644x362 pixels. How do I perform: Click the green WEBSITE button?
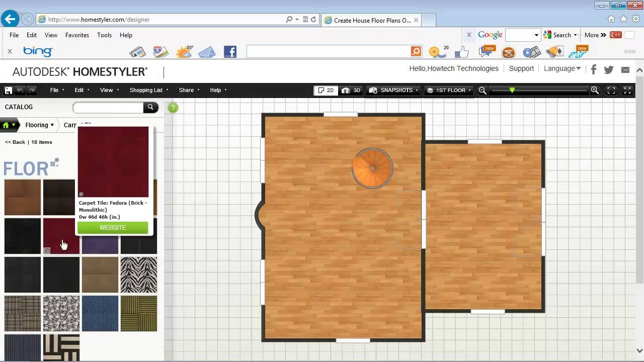click(x=113, y=228)
